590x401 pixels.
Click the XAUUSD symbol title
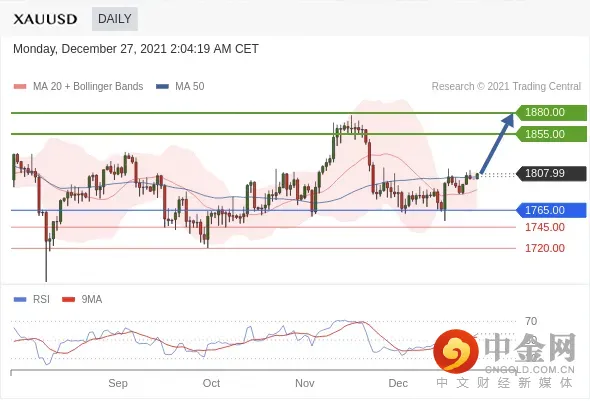46,19
